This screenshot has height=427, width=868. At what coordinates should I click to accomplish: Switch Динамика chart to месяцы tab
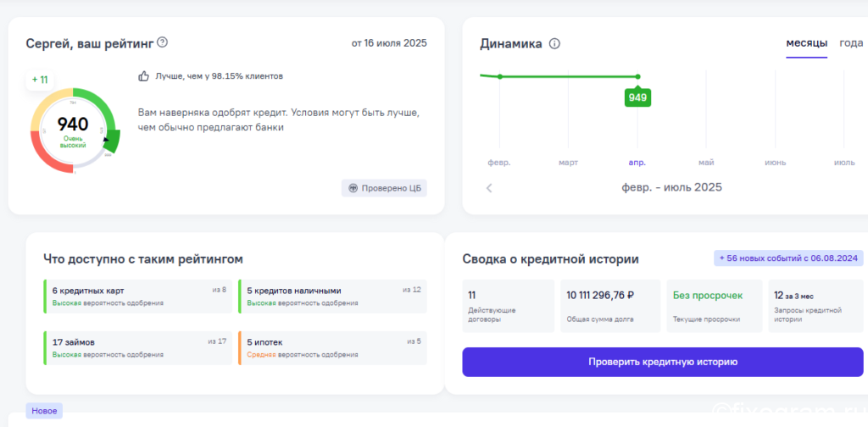pos(807,43)
